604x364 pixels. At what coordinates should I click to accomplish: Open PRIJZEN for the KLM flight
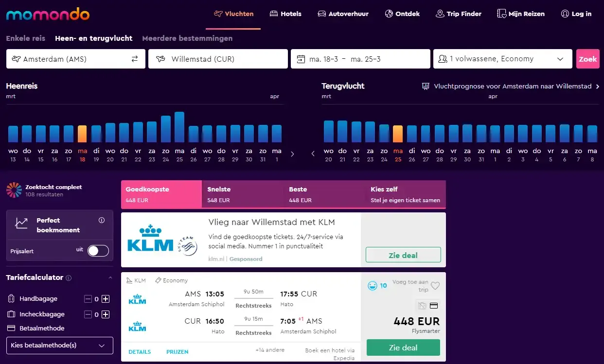[178, 352]
